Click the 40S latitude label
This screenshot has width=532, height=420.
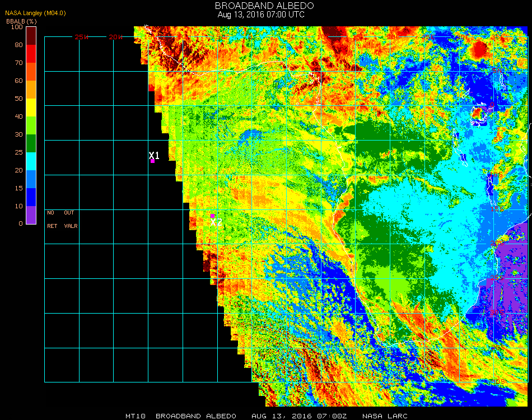[498, 382]
